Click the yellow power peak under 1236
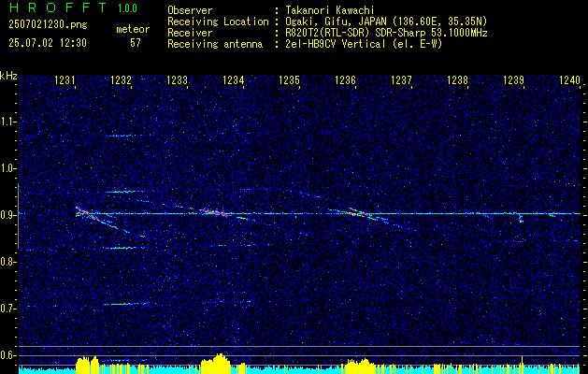 tap(358, 366)
